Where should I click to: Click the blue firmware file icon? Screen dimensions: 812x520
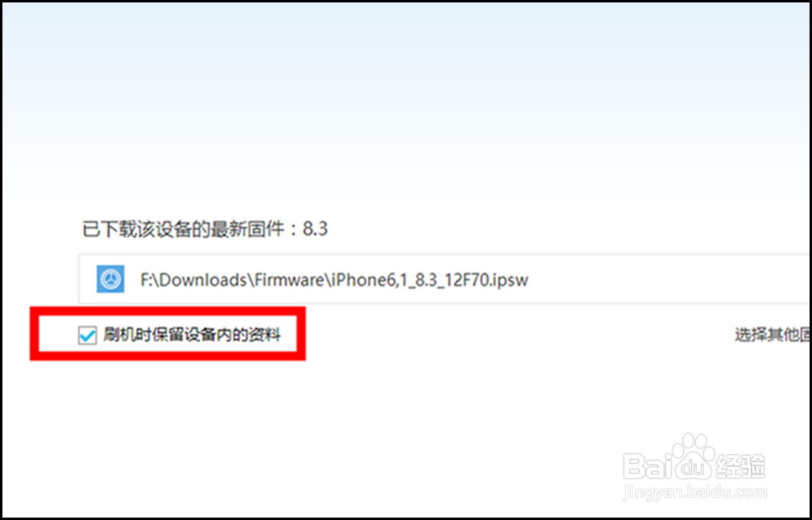point(110,279)
